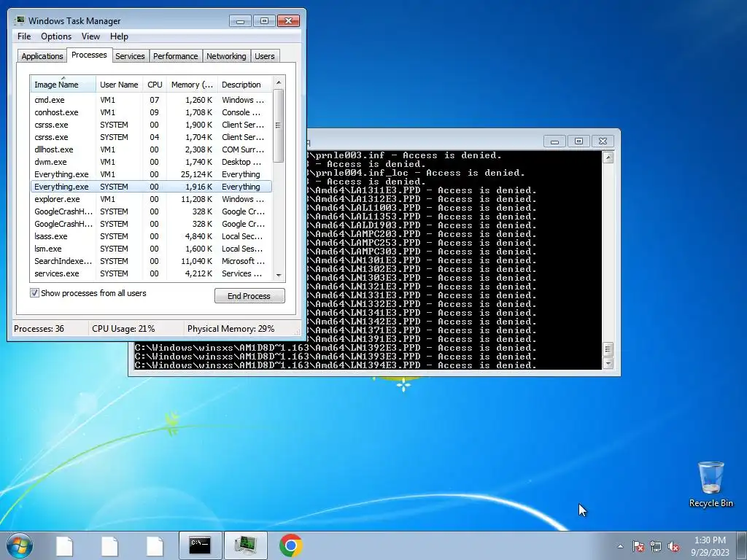
Task: Sort by CPU column header
Action: (155, 85)
